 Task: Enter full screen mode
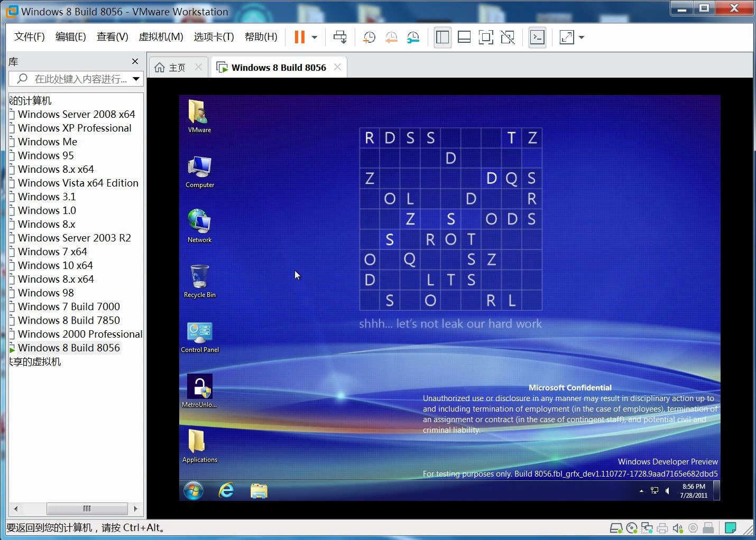(486, 37)
